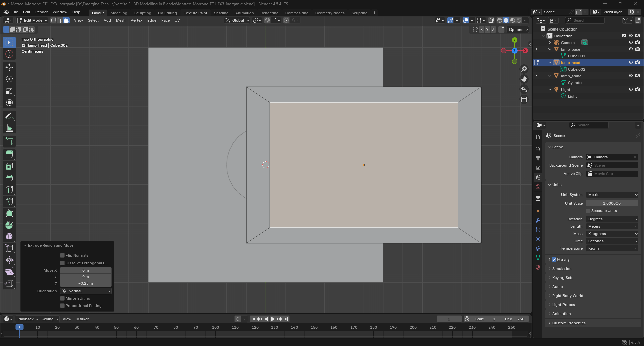Open the Mesh menu in viewport header

click(x=120, y=20)
